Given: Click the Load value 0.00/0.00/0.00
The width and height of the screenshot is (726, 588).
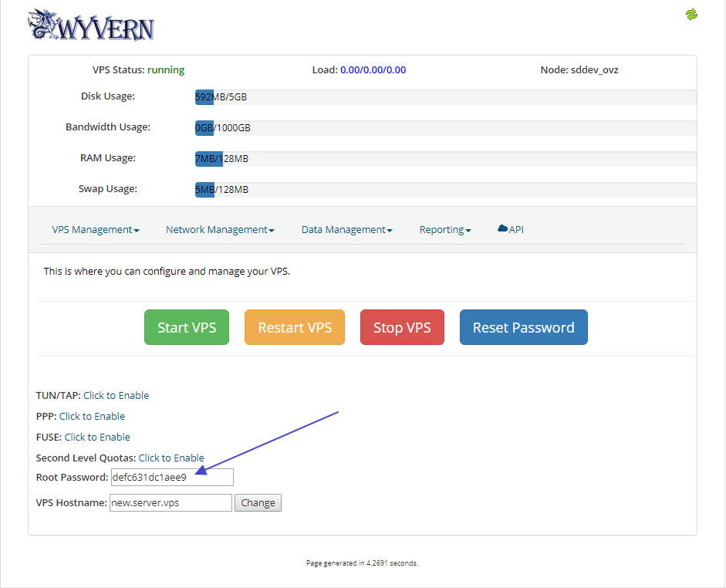Looking at the screenshot, I should coord(373,70).
